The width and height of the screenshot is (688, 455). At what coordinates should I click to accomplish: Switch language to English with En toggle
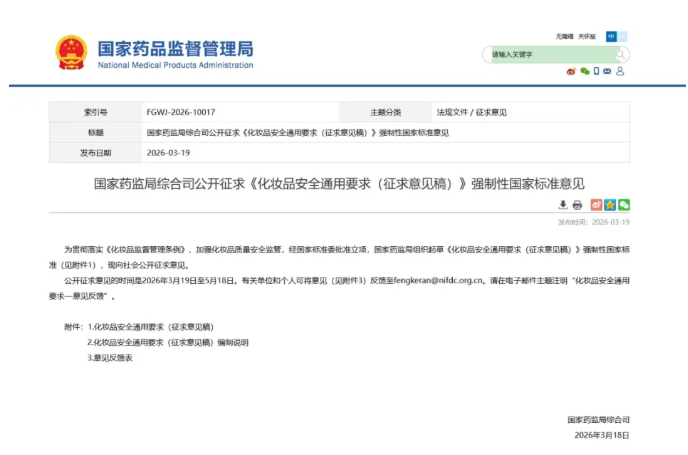[x=623, y=36]
